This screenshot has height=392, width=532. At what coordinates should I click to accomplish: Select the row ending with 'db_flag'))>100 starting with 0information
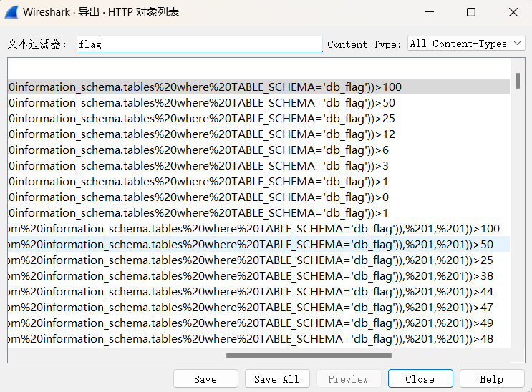coord(258,87)
